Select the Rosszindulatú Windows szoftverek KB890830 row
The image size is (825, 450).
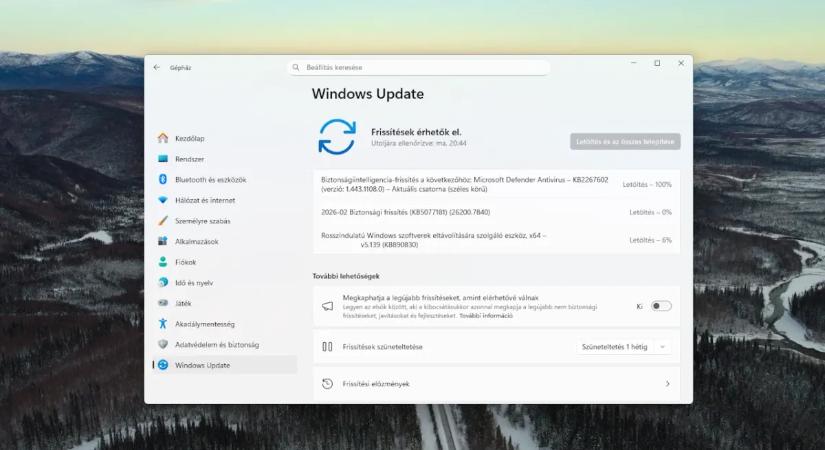coord(497,240)
